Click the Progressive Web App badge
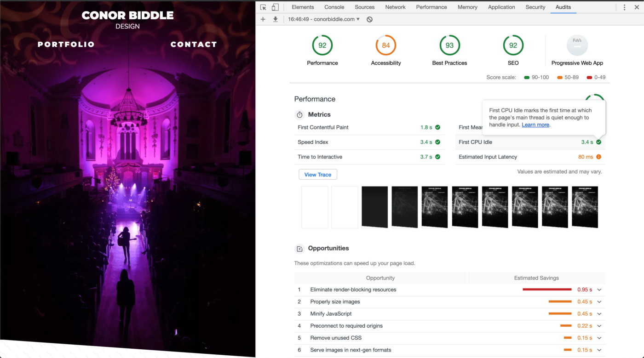644x358 pixels. [577, 45]
